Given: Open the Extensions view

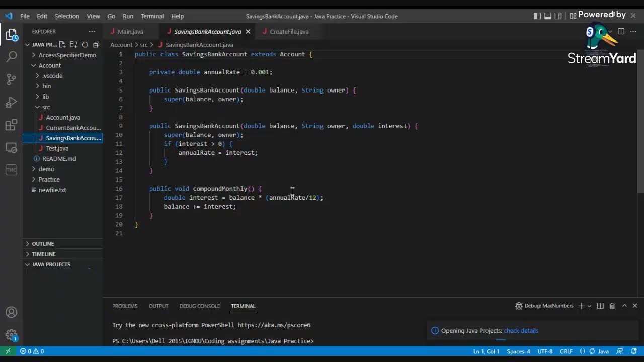Looking at the screenshot, I should pyautogui.click(x=12, y=125).
